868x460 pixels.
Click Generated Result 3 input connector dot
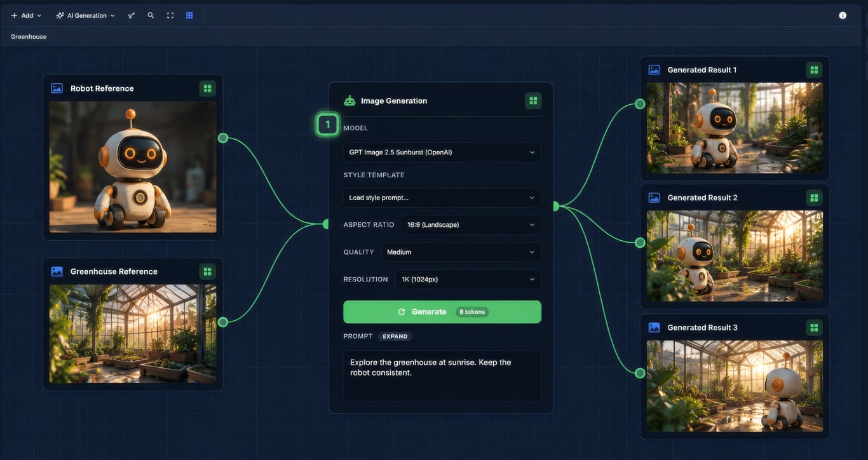coord(640,373)
